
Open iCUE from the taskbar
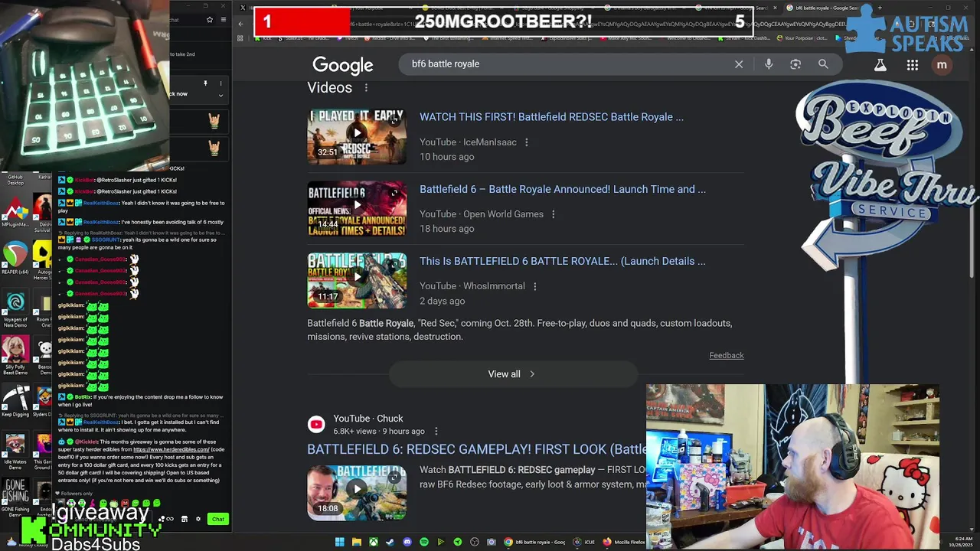click(x=585, y=542)
